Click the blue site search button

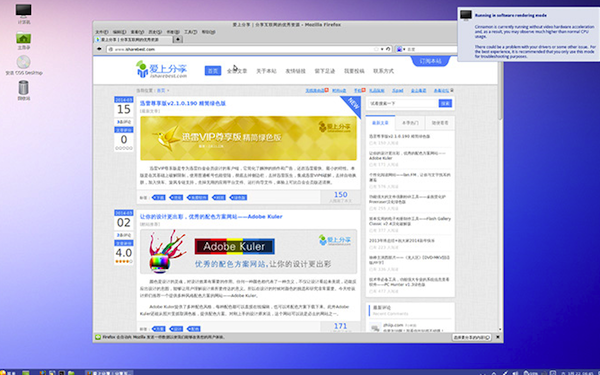click(x=445, y=103)
